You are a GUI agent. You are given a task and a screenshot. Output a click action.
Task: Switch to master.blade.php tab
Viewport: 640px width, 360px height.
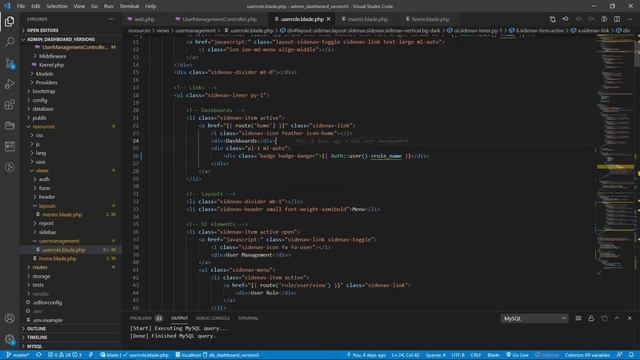pyautogui.click(x=367, y=19)
